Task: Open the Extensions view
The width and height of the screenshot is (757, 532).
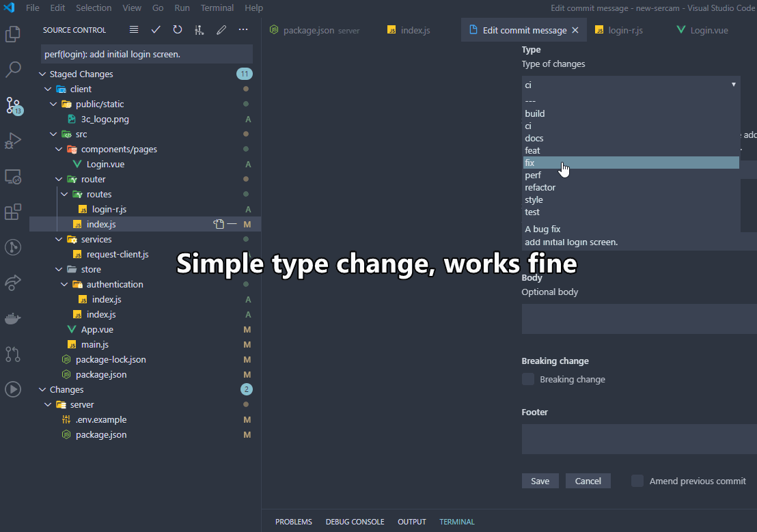Action: (x=12, y=212)
